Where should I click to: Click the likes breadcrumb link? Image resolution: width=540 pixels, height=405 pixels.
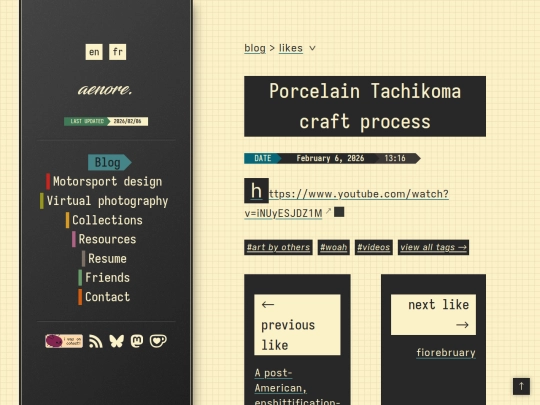(x=291, y=48)
